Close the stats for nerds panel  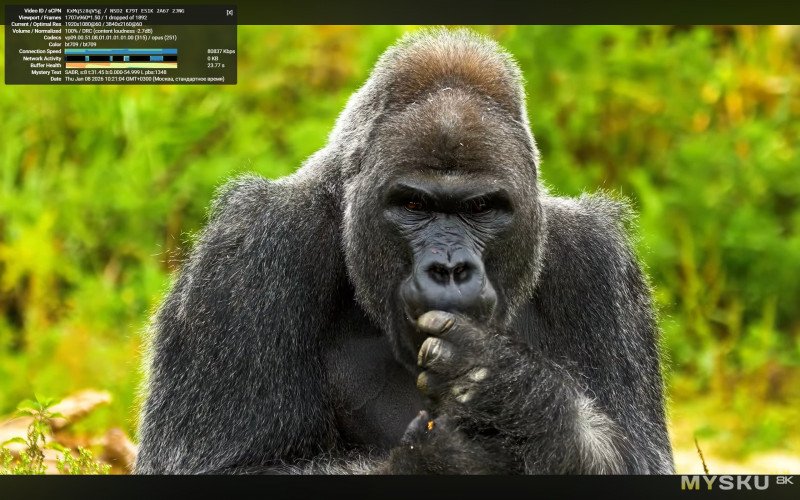click(229, 12)
